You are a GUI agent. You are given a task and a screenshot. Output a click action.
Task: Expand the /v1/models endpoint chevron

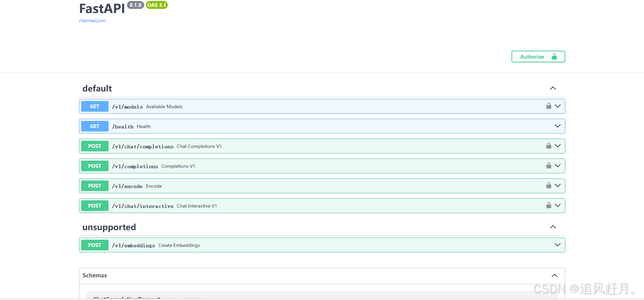(x=558, y=106)
